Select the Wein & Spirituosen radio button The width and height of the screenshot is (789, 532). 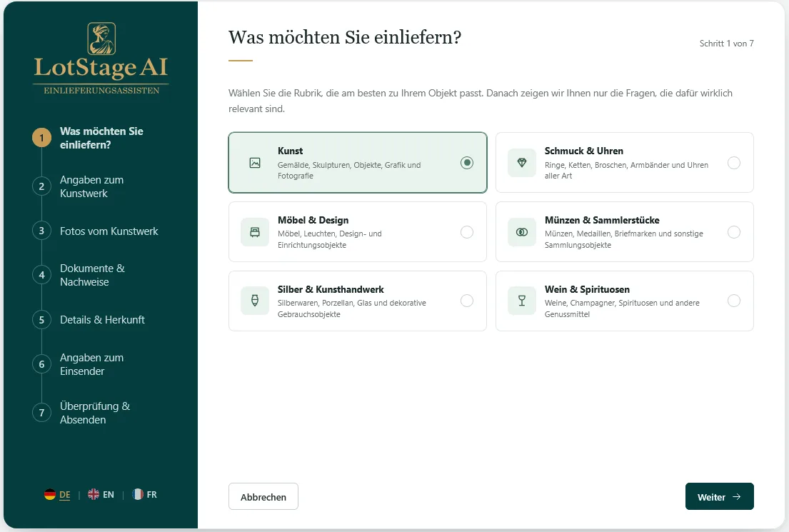734,301
